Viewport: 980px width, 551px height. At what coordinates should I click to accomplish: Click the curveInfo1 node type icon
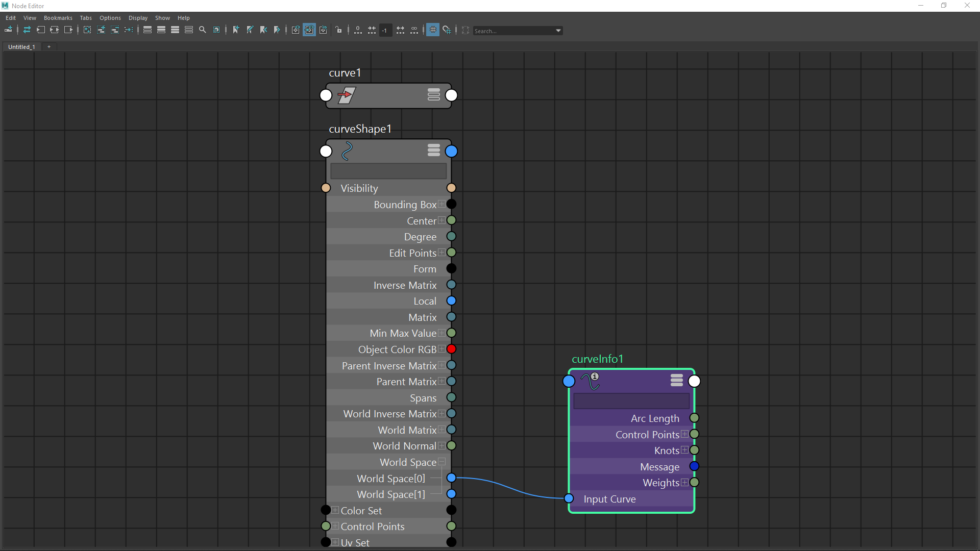(591, 381)
